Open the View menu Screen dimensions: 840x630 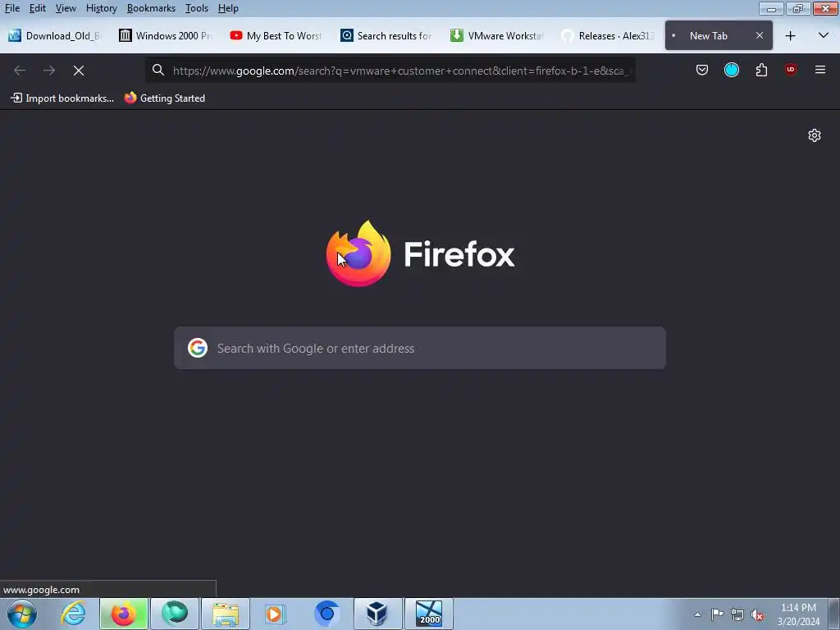[66, 8]
